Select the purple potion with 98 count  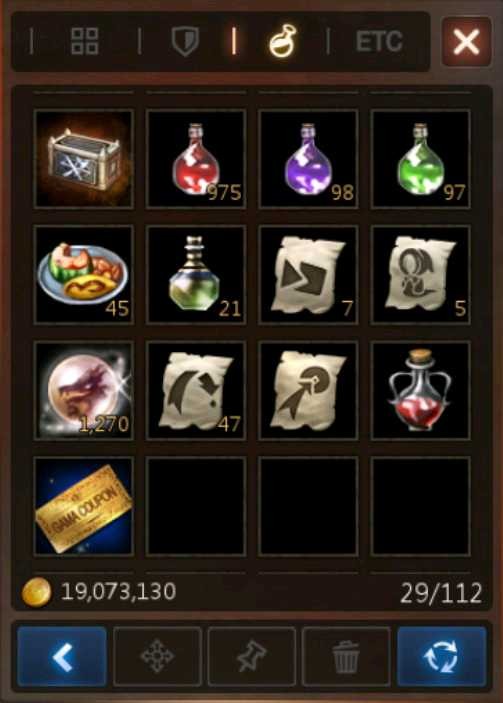(x=308, y=159)
